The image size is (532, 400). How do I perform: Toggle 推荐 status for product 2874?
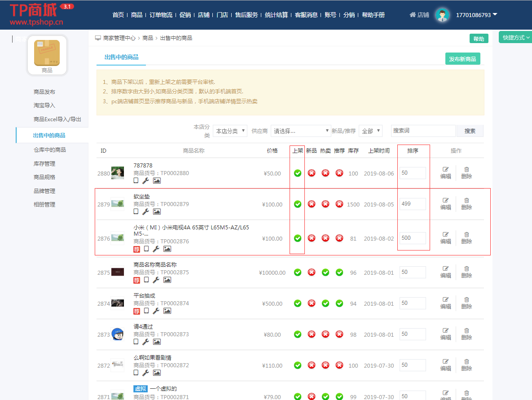tap(339, 303)
